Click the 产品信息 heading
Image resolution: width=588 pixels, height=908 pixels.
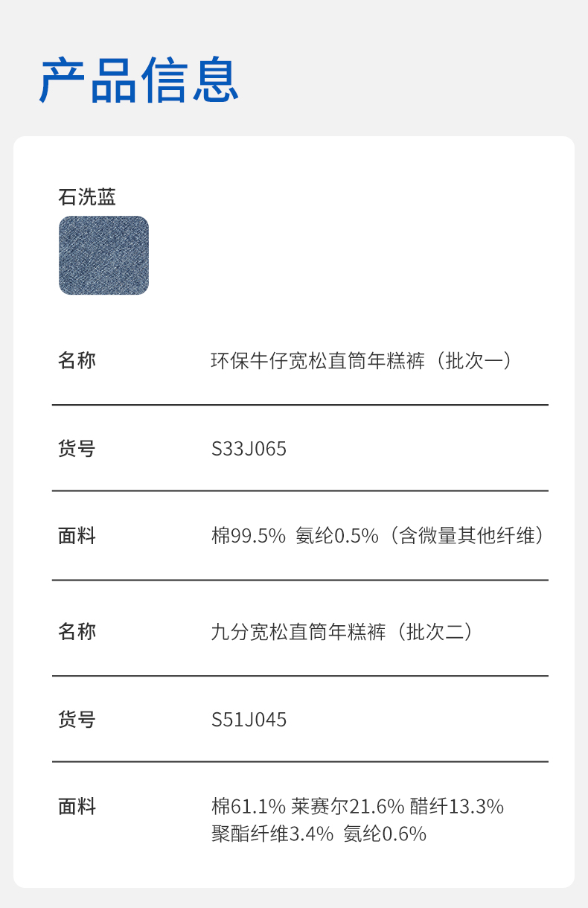coord(139,80)
